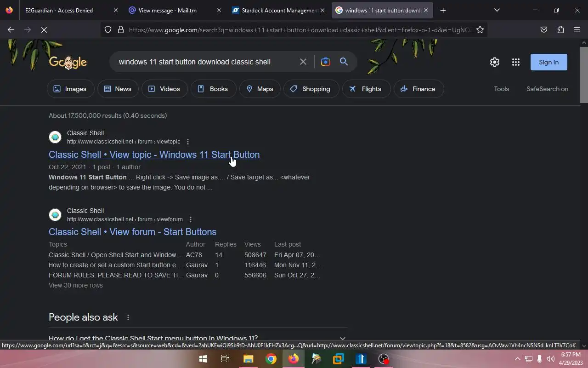
Task: Launch Google Chrome from the taskbar
Action: (271, 359)
